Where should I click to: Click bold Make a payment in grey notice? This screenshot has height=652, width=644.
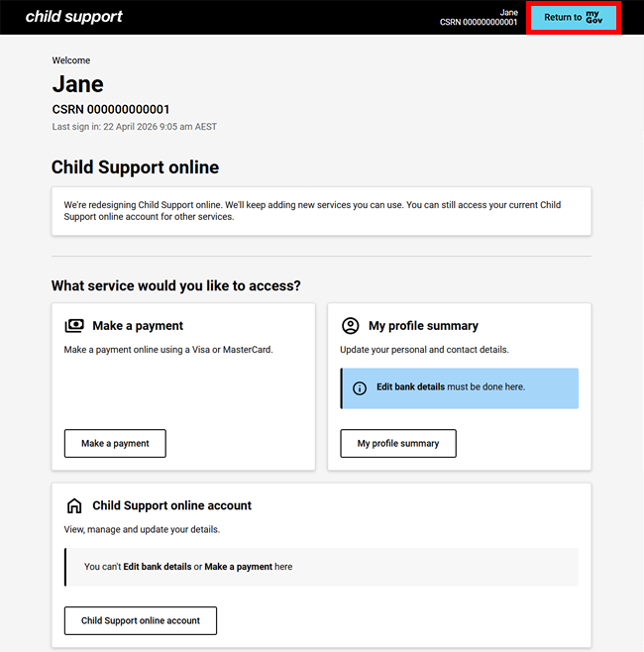[x=238, y=567]
